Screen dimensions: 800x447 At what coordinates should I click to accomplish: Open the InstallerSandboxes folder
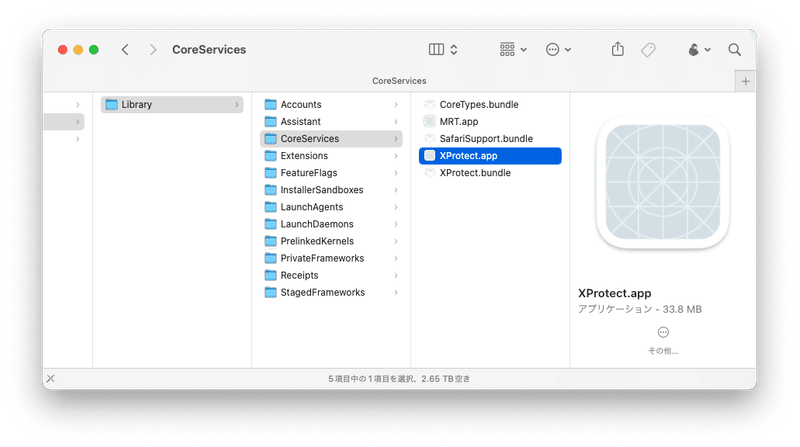pyautogui.click(x=331, y=190)
